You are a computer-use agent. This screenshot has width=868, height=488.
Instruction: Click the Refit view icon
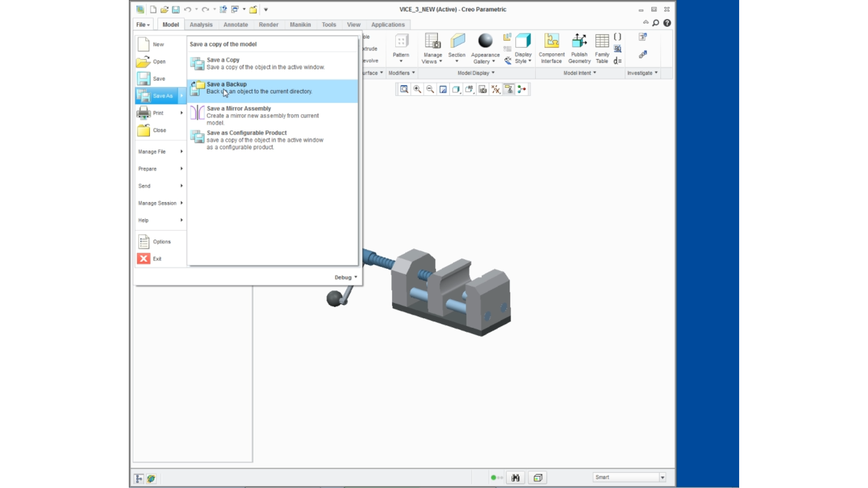tap(404, 89)
